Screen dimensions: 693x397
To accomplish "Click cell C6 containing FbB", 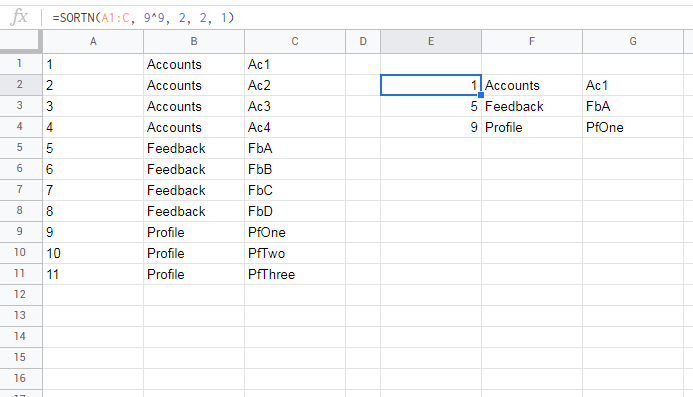I will point(295,169).
